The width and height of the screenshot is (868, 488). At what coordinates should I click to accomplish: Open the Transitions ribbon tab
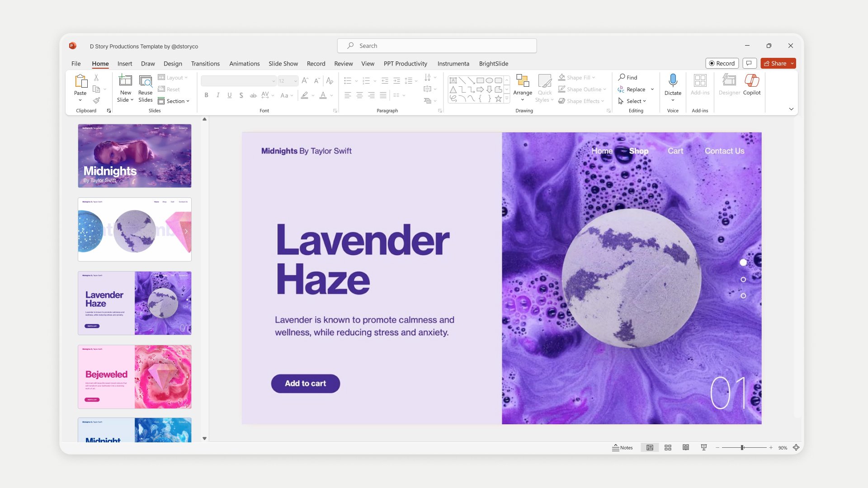205,64
